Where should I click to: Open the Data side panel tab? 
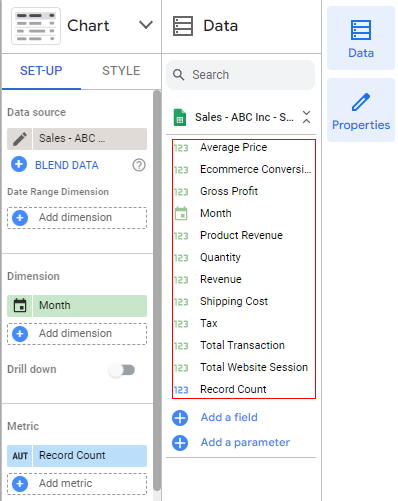point(361,38)
